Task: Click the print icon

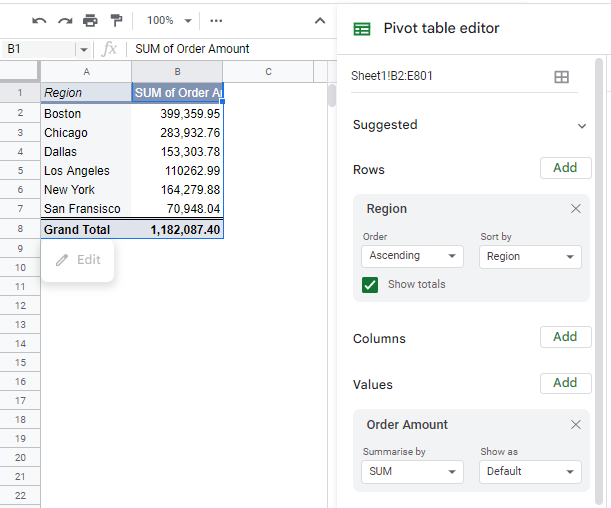Action: [x=91, y=20]
